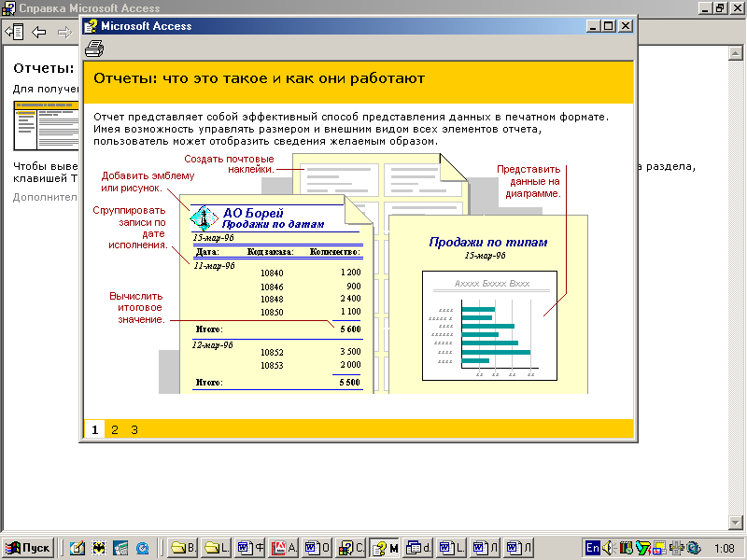Switch to the last Word 'Л' taskbar button
The width and height of the screenshot is (747, 560).
point(518,548)
